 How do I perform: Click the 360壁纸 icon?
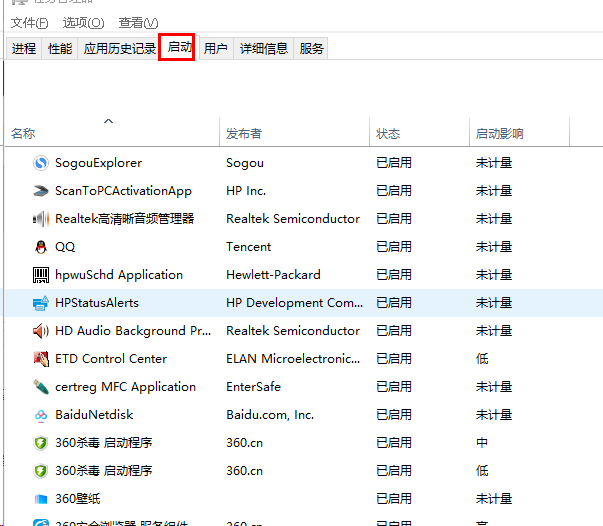[x=41, y=499]
